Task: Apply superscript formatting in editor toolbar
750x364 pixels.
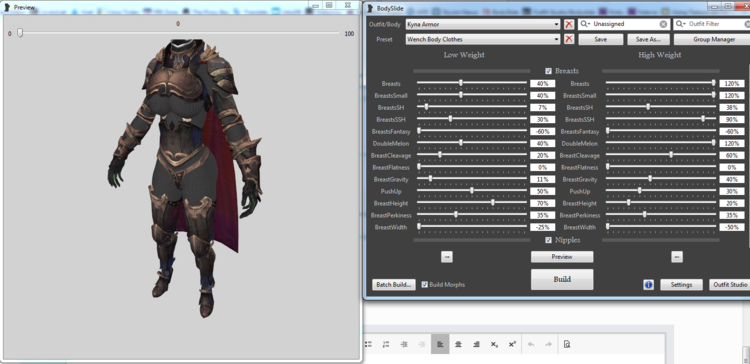Action: pos(512,344)
